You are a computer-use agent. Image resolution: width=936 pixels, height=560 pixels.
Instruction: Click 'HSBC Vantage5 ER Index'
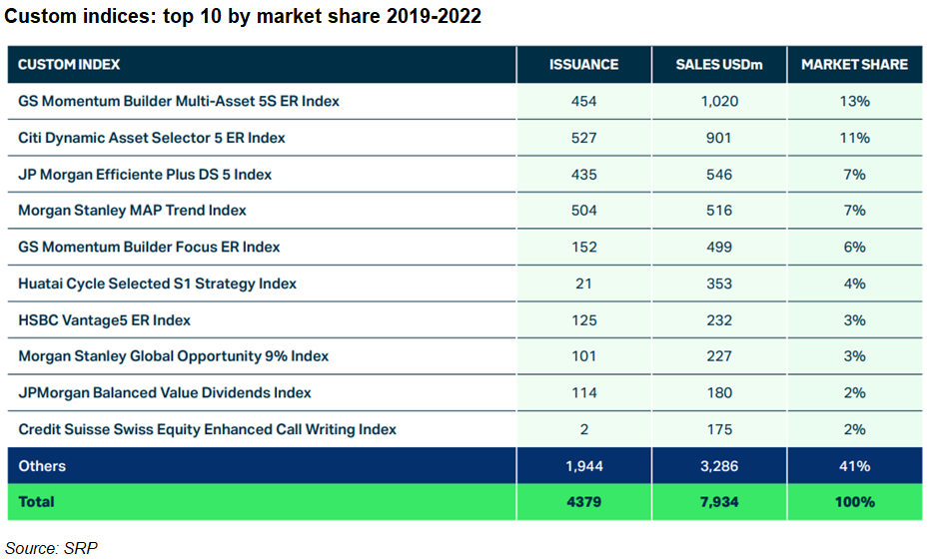click(105, 320)
